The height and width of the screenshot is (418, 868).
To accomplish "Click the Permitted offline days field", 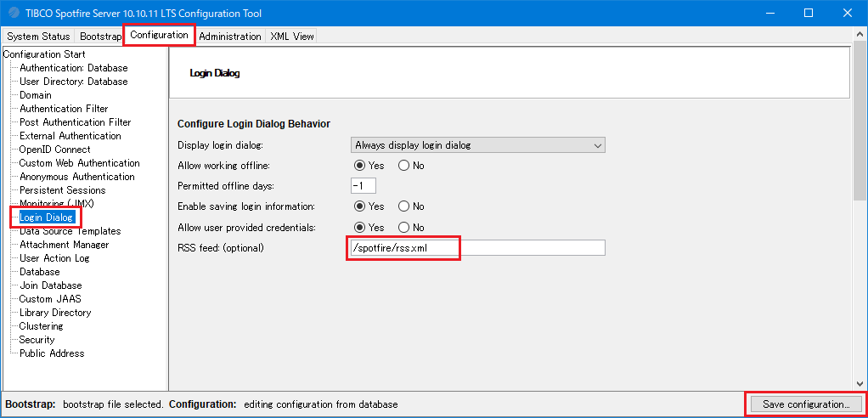I will [364, 185].
